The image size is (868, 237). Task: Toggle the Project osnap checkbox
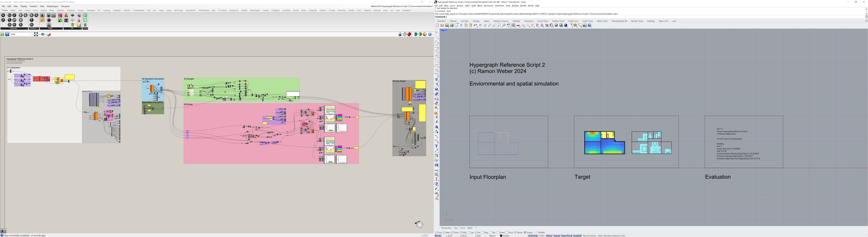click(525, 232)
